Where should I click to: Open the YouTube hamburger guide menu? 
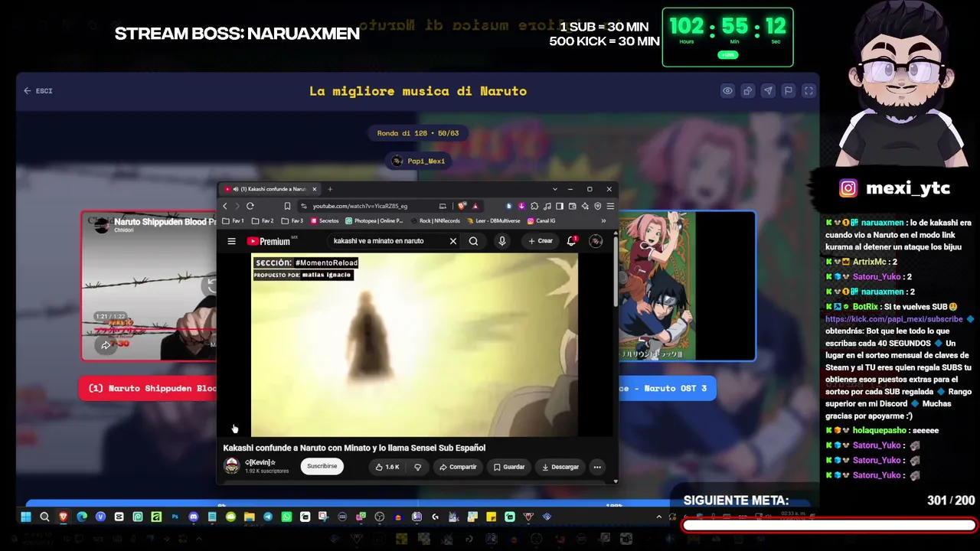(x=231, y=241)
